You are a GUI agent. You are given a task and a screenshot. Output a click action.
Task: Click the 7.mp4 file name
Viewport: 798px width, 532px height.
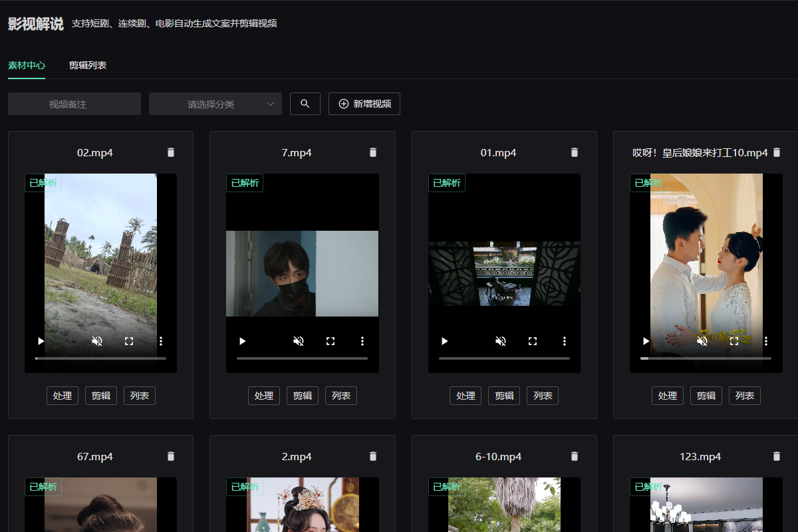297,153
